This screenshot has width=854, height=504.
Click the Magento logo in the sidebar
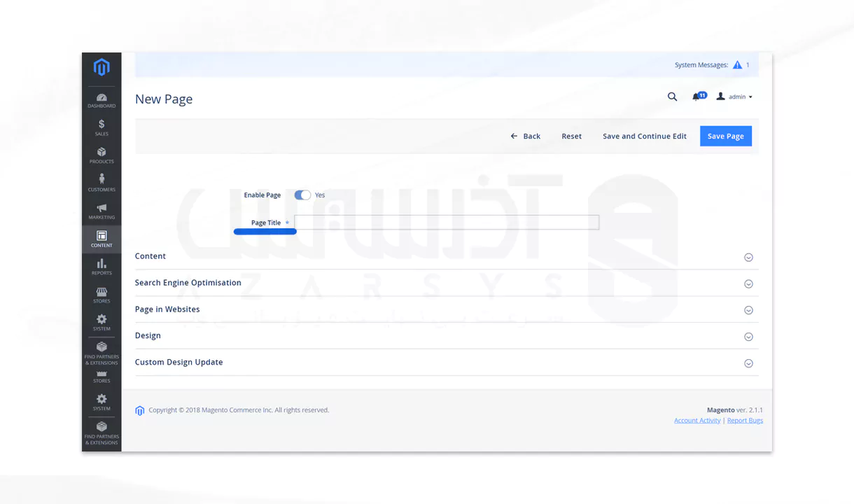(101, 67)
